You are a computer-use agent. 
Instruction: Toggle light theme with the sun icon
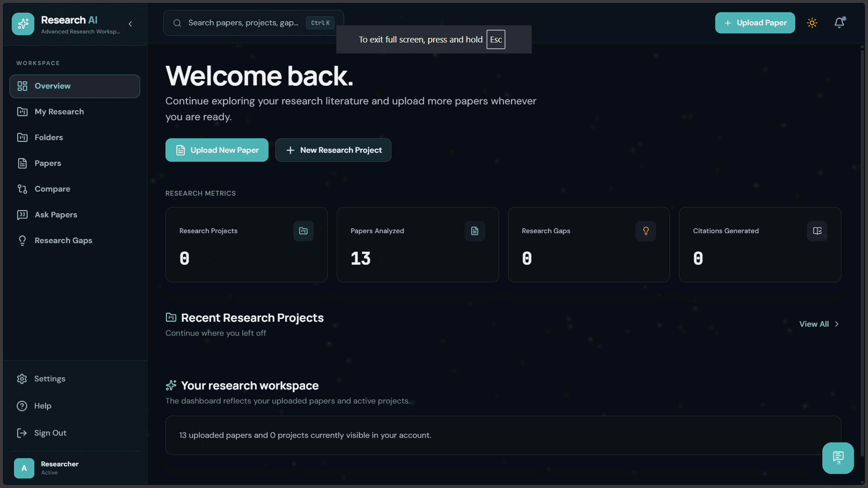pos(812,23)
